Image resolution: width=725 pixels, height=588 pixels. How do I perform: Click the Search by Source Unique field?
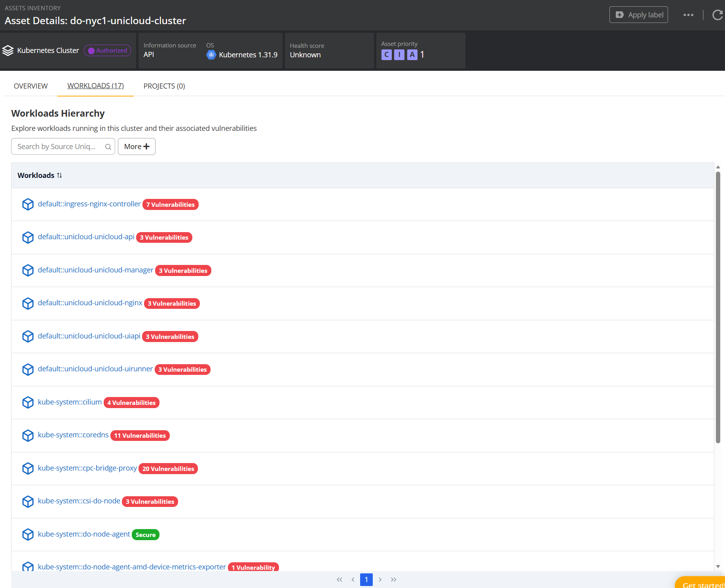[57, 147]
